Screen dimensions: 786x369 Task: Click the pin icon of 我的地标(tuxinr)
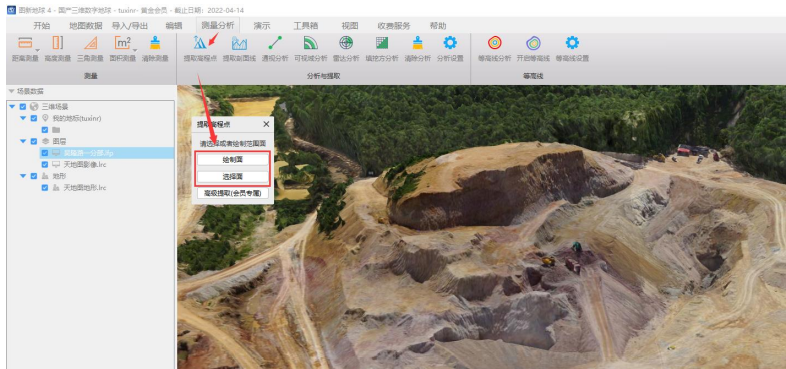(x=45, y=118)
